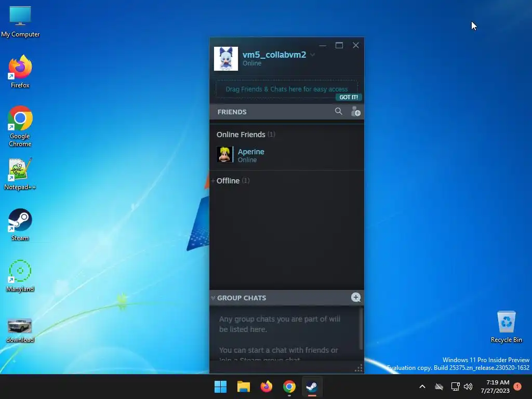The image size is (532, 399).
Task: Search friends with the magnifier icon
Action: coord(338,111)
